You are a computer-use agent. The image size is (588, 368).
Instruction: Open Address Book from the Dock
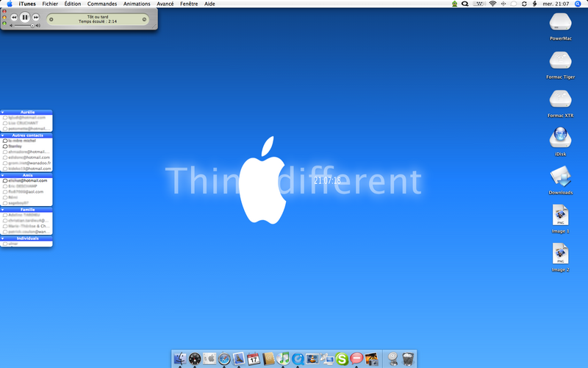click(x=268, y=359)
